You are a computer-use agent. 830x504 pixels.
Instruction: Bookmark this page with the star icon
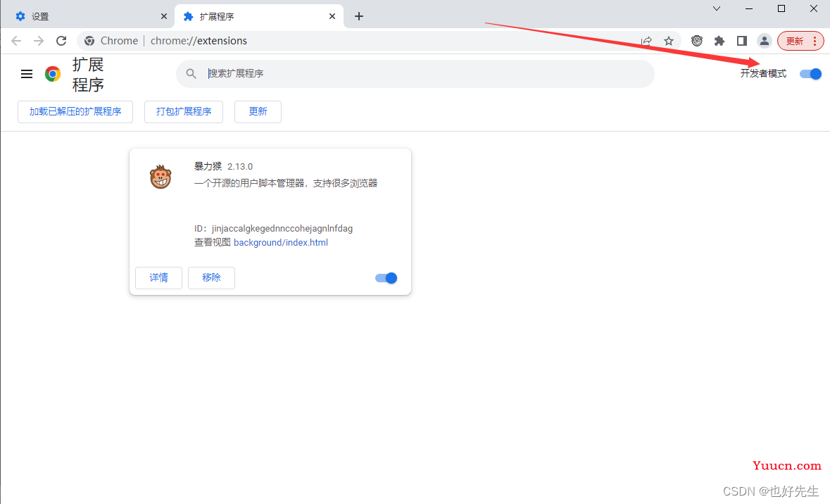pos(669,41)
